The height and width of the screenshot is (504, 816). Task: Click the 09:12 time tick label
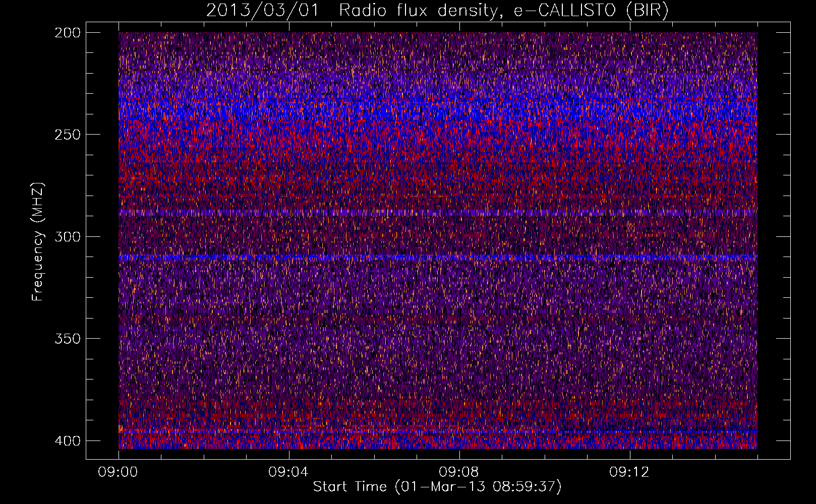629,472
